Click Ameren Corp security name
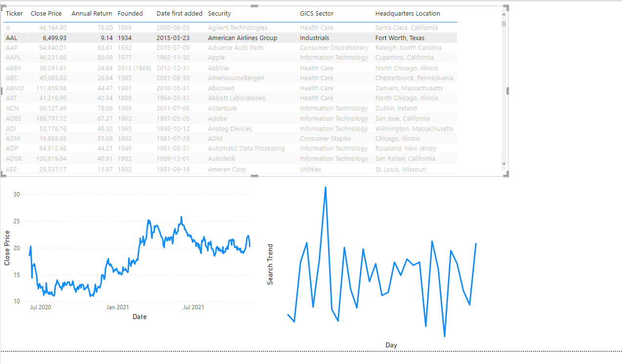Screen dimensions: 622x364 (227, 170)
